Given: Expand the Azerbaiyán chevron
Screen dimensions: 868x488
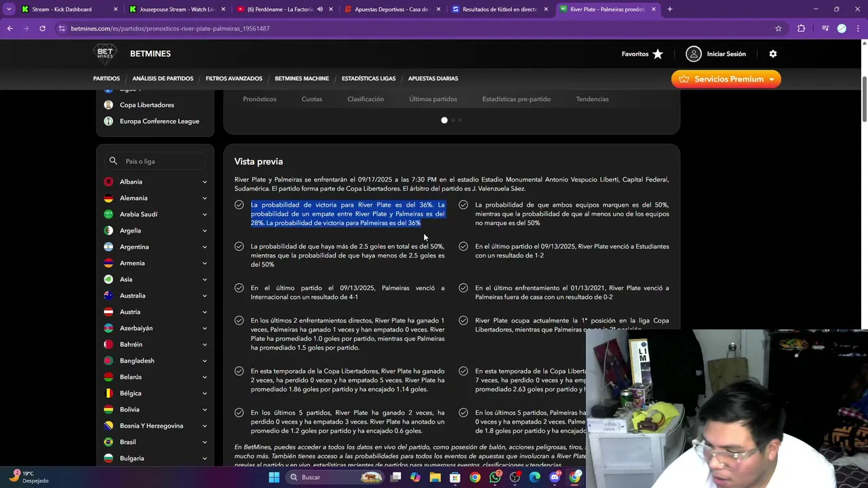Looking at the screenshot, I should tap(204, 328).
